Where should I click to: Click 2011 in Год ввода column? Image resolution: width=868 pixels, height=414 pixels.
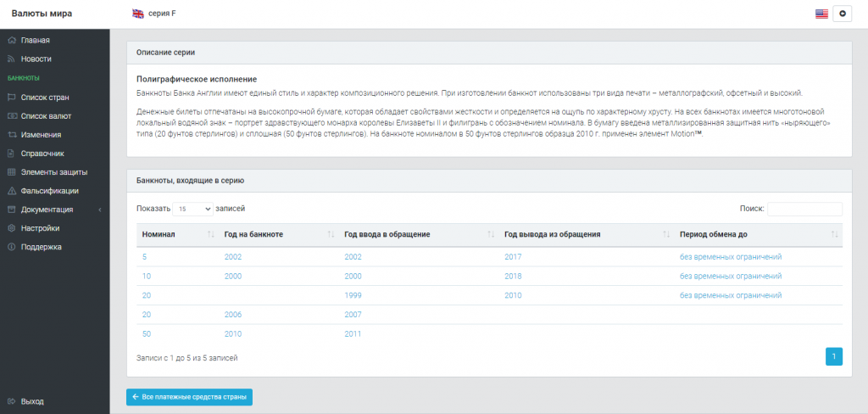coord(353,333)
